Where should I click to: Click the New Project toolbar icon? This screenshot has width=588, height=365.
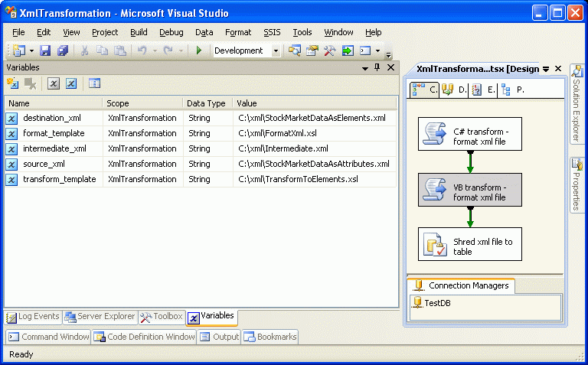18,51
